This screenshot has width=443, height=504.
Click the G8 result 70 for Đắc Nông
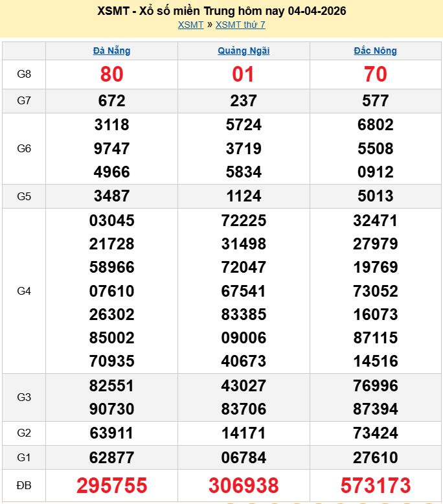pos(375,74)
